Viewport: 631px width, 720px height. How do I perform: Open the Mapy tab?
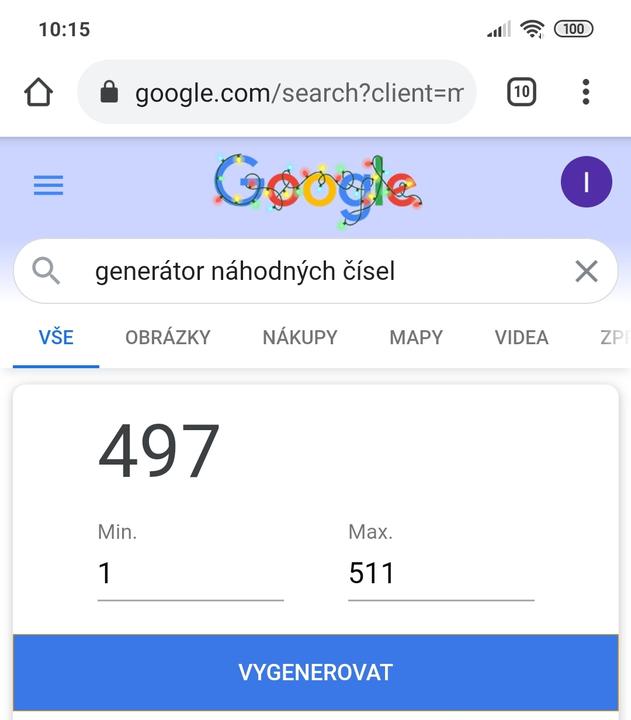pos(416,337)
